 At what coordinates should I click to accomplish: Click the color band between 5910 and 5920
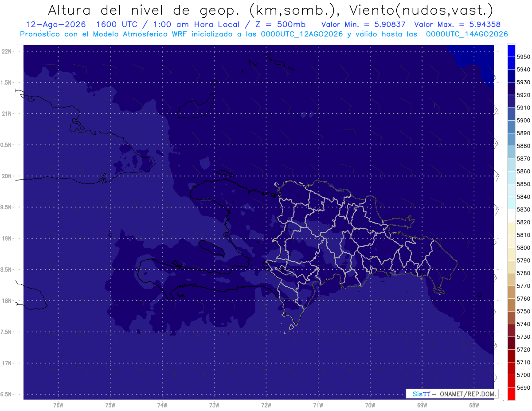511,101
